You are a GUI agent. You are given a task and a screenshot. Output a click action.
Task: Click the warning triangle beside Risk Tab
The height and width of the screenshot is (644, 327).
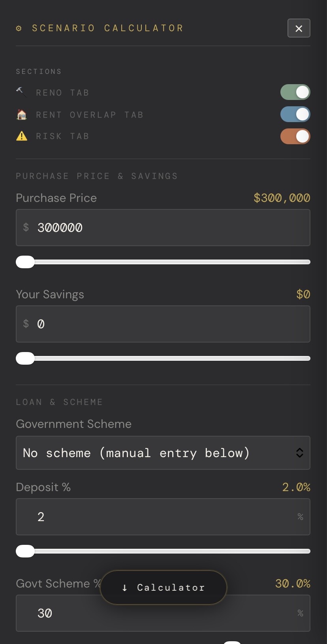coord(21,136)
